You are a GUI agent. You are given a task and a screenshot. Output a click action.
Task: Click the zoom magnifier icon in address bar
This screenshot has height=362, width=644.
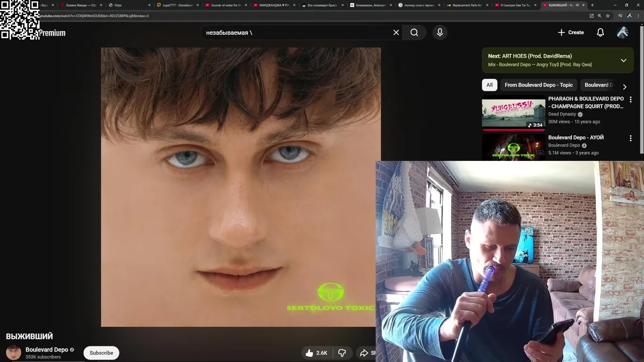pos(600,16)
